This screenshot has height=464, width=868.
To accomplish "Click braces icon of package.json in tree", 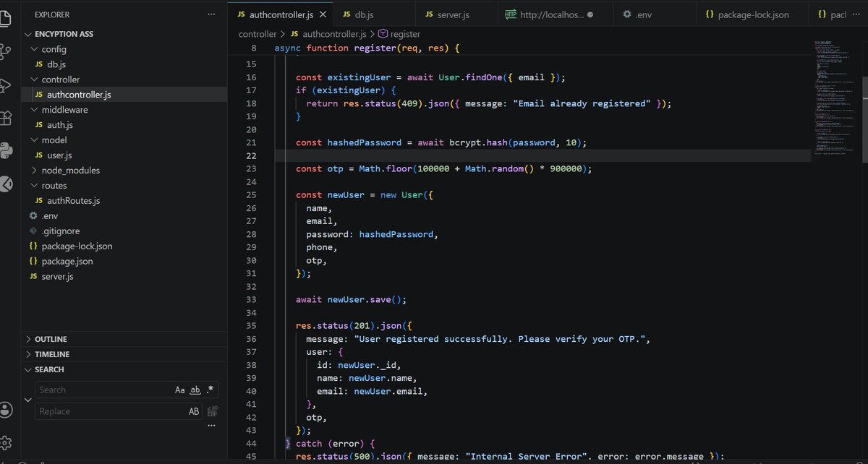I will coord(33,262).
